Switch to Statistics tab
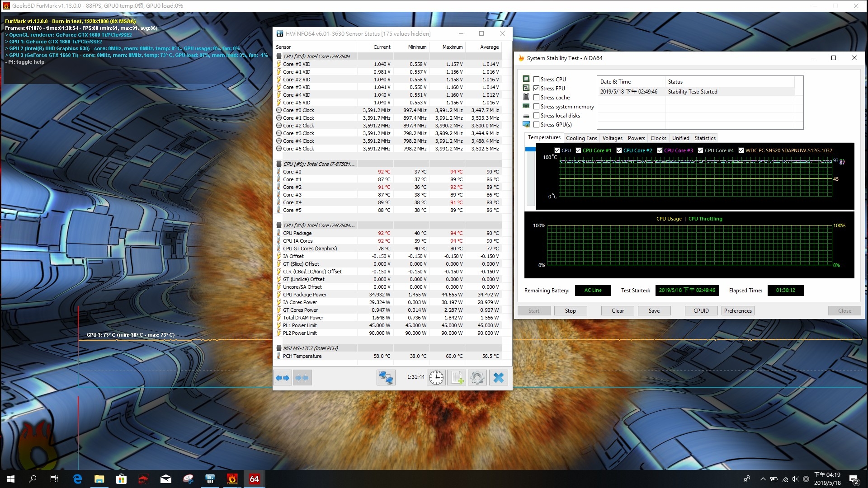The height and width of the screenshot is (488, 868). [705, 138]
